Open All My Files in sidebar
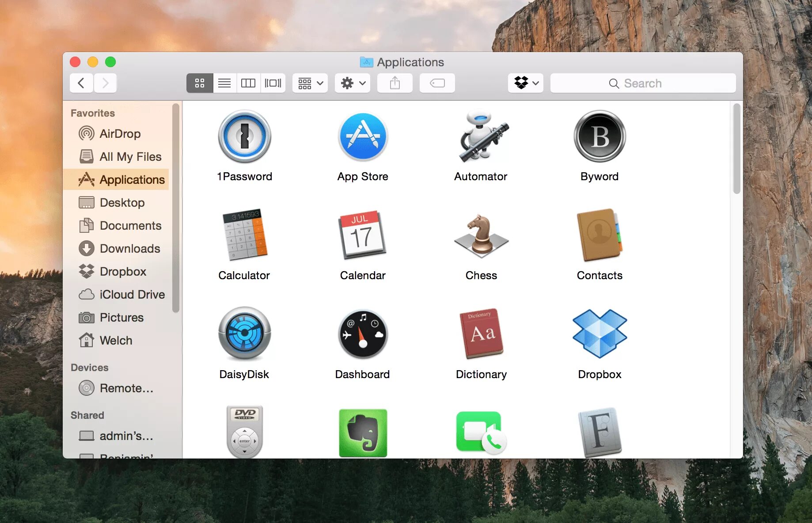The width and height of the screenshot is (812, 523). [x=116, y=156]
